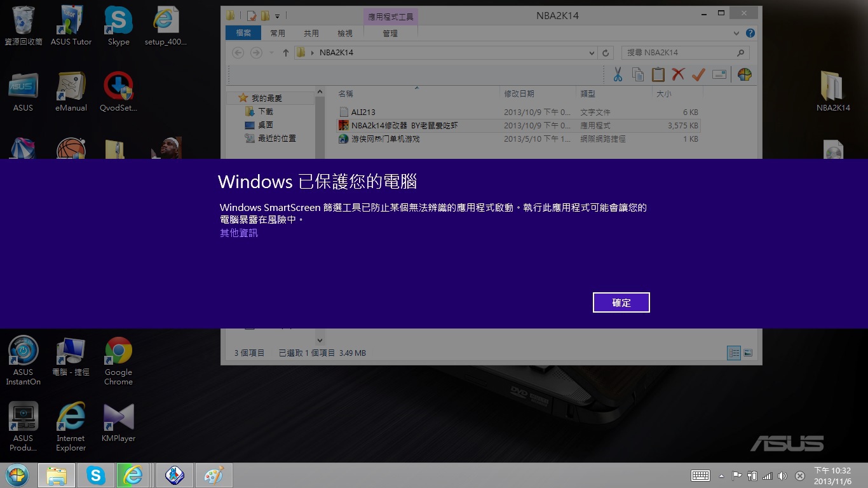The image size is (868, 488).
Task: Select the NBA2K14 folder on the desktop
Action: [x=833, y=91]
